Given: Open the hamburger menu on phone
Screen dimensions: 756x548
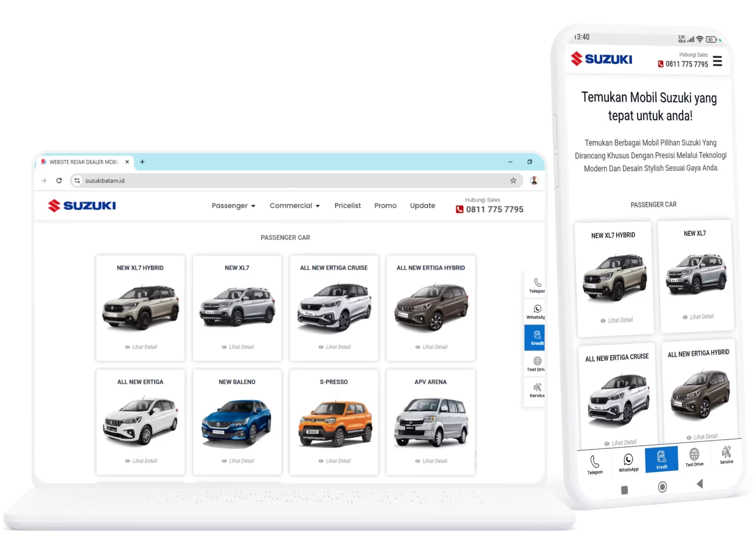Looking at the screenshot, I should pyautogui.click(x=717, y=61).
